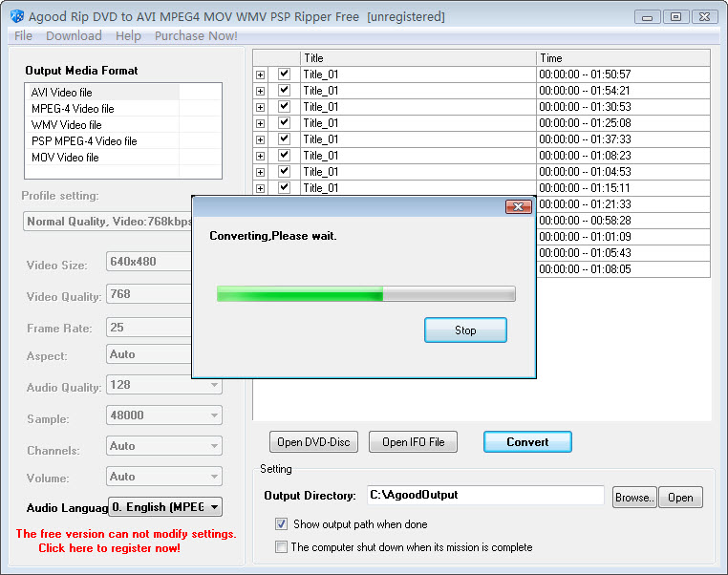
Task: Open the File menu
Action: (23, 35)
